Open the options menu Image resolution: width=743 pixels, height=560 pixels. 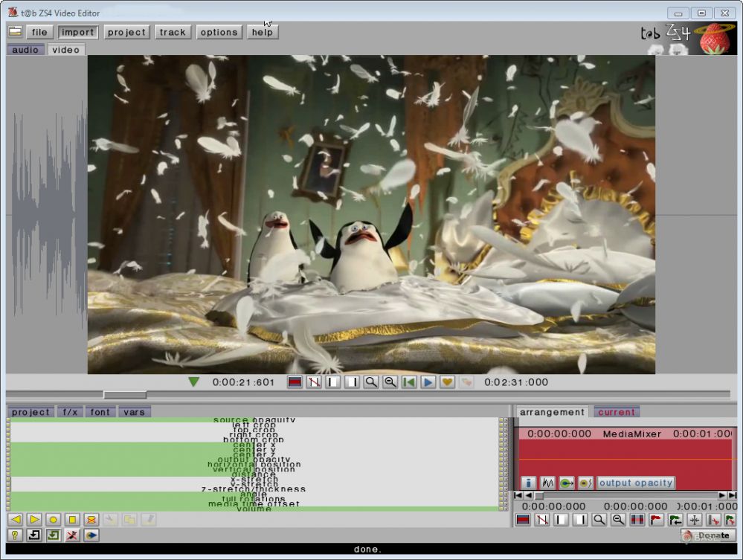tap(219, 32)
